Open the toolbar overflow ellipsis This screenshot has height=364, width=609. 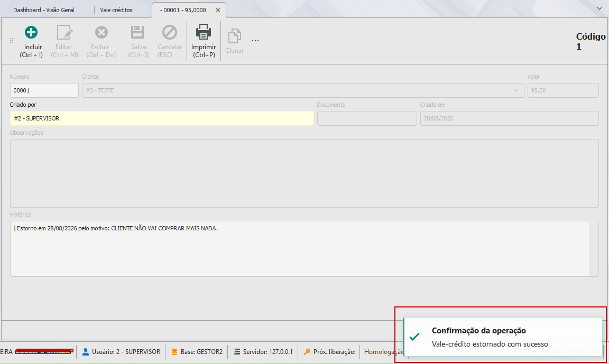(255, 40)
